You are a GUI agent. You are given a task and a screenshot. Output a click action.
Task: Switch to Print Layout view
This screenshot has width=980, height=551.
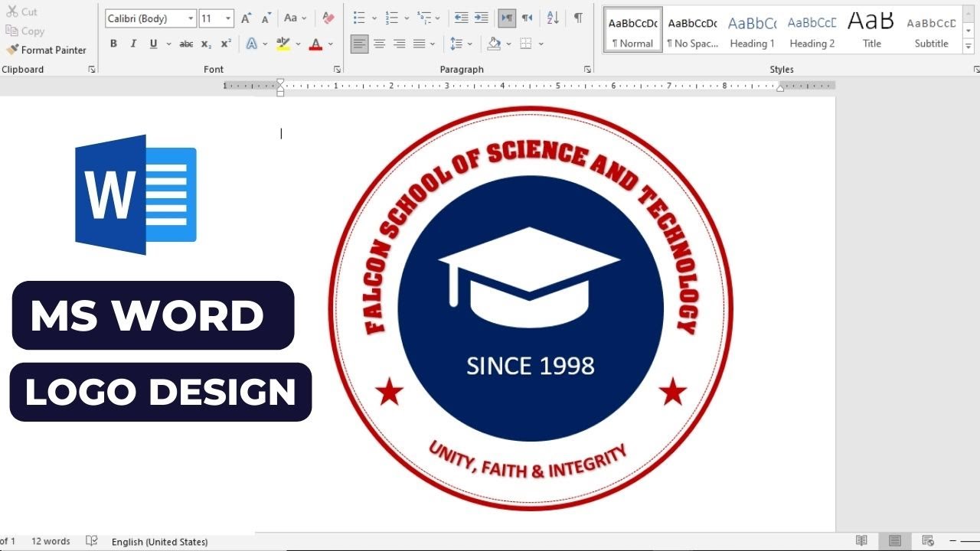895,541
